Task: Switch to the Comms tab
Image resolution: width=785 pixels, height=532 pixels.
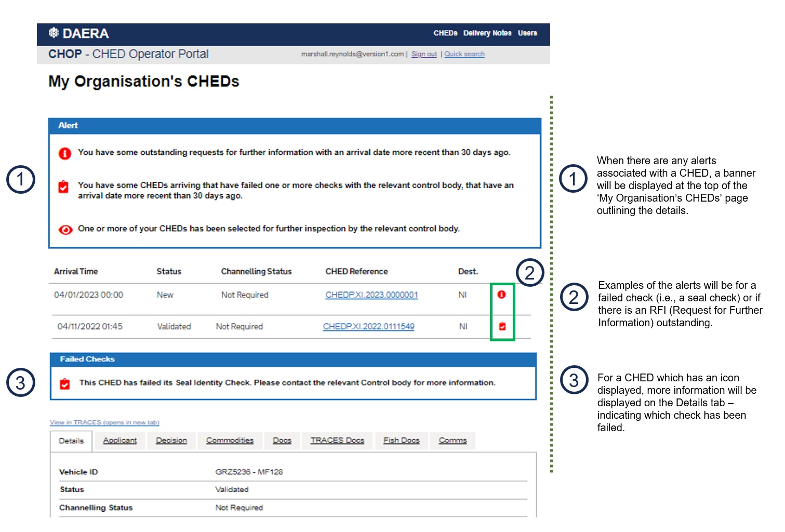Action: click(x=453, y=441)
